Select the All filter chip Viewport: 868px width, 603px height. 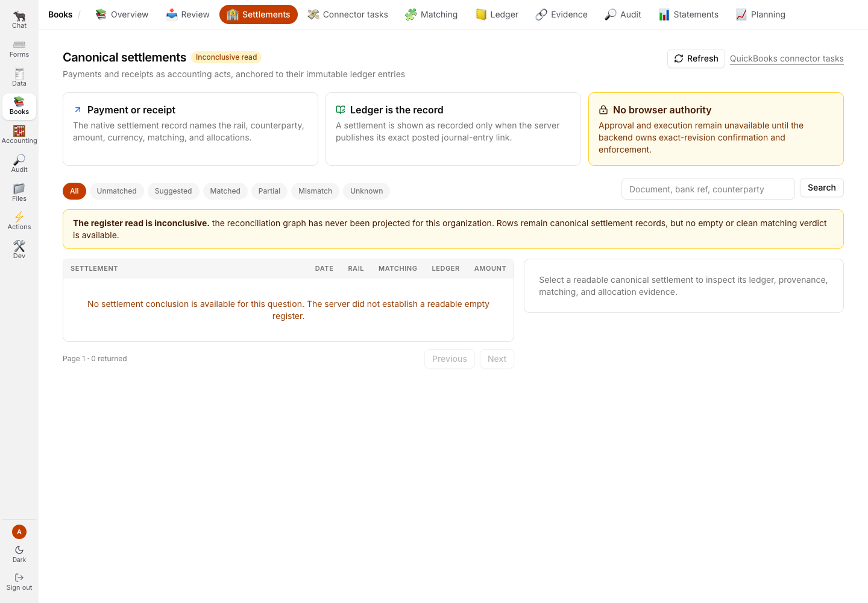(x=74, y=191)
